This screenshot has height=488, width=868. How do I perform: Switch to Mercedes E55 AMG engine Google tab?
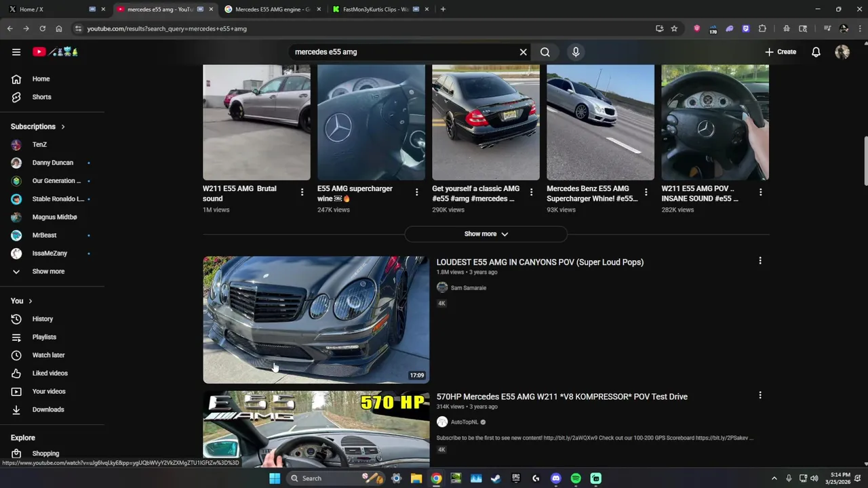(x=273, y=9)
